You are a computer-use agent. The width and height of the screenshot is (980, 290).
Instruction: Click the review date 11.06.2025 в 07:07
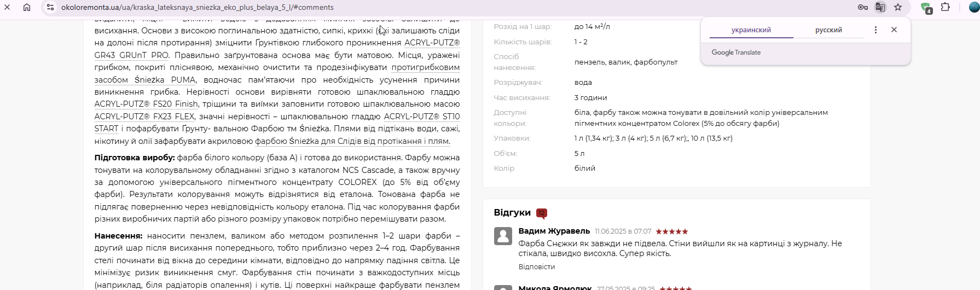coord(623,231)
